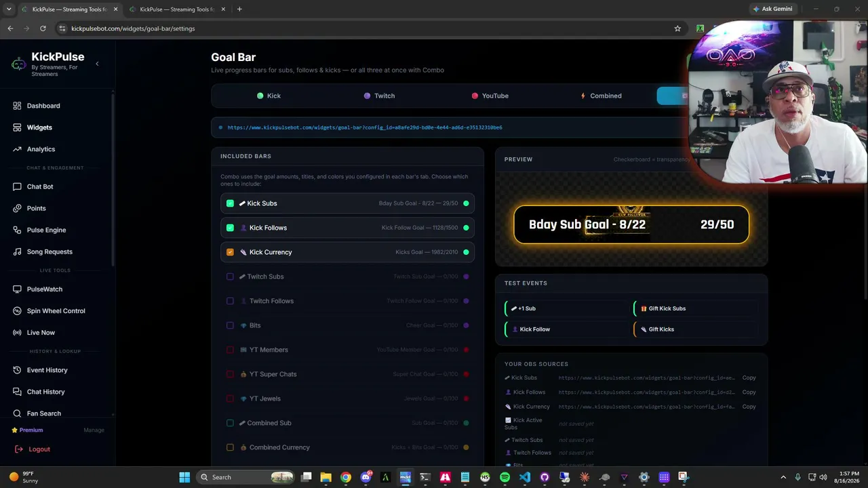Image resolution: width=868 pixels, height=488 pixels.
Task: Open Google Chrome from the taskbar
Action: coord(346,477)
